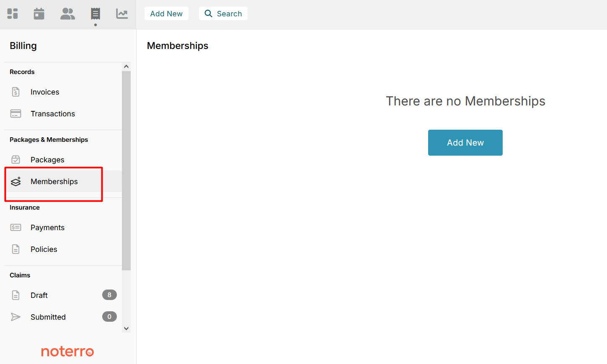Select the Packages checkmark icon
The image size is (607, 364).
point(15,159)
